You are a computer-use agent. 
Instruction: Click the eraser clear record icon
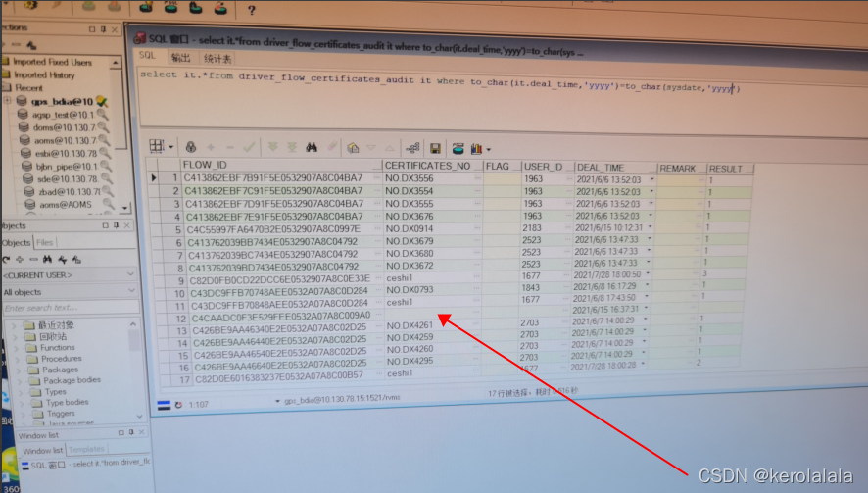point(332,147)
